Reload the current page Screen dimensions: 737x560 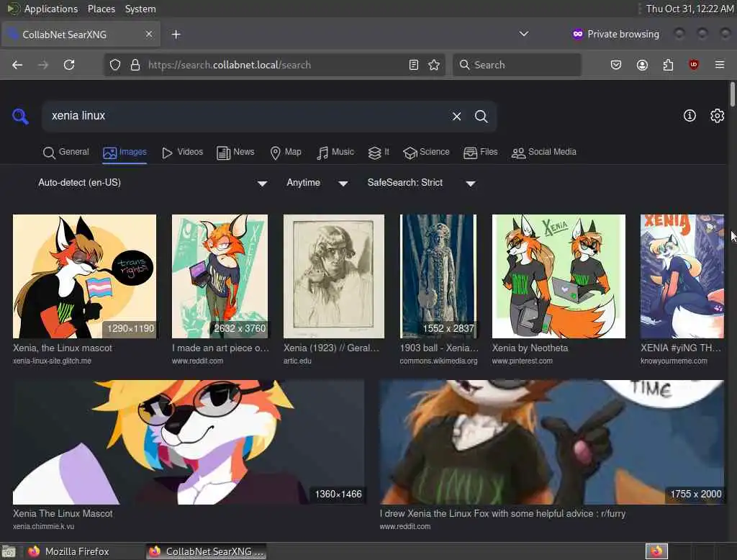(x=69, y=65)
